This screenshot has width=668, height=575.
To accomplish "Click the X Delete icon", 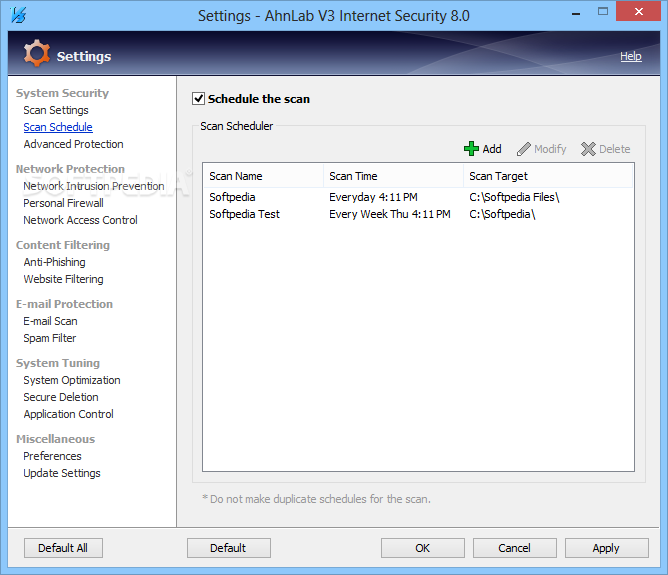I will point(588,149).
